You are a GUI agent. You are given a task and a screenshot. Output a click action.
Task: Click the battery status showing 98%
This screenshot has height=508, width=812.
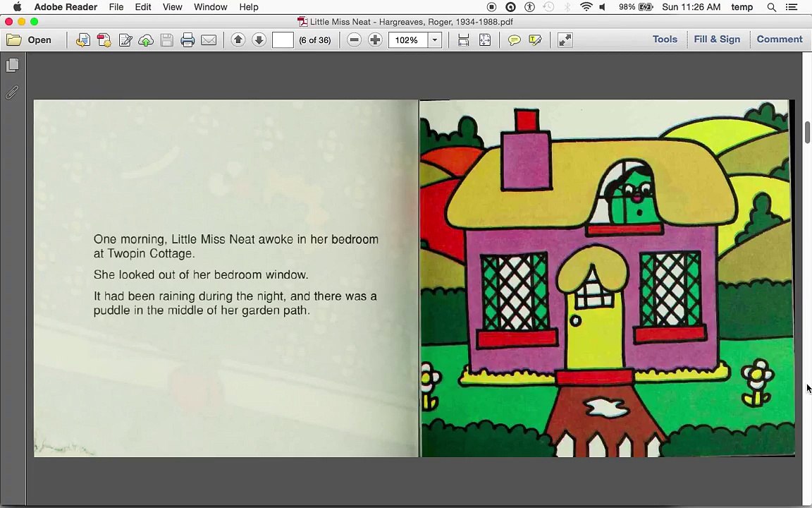pyautogui.click(x=635, y=7)
